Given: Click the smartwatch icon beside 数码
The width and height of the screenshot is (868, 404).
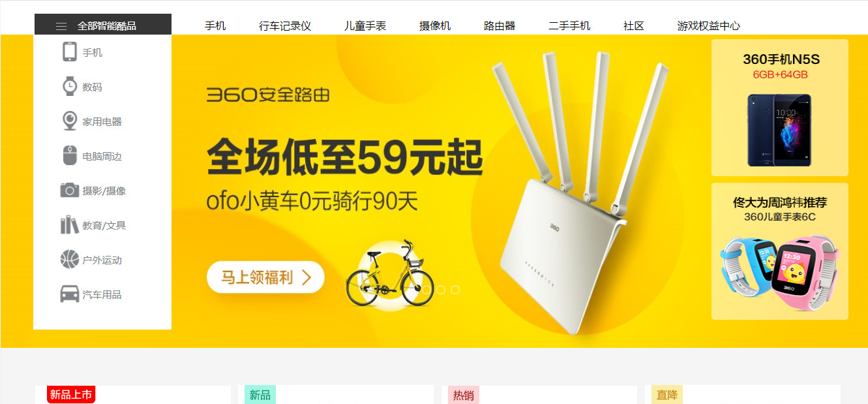Looking at the screenshot, I should pyautogui.click(x=70, y=86).
